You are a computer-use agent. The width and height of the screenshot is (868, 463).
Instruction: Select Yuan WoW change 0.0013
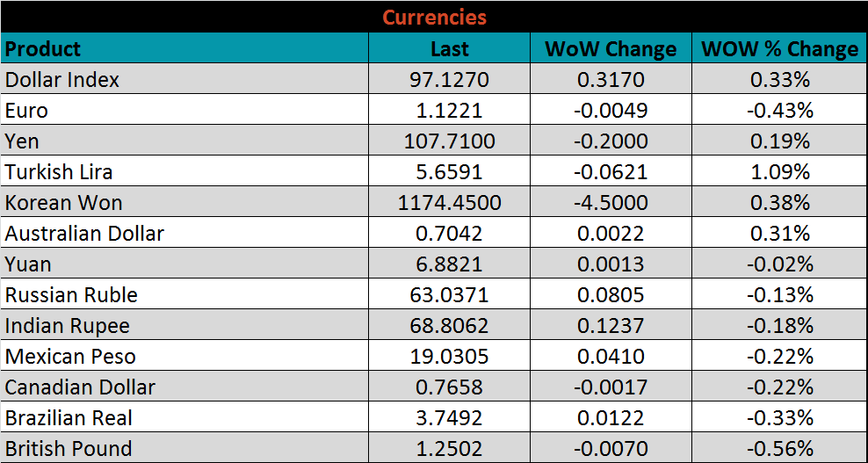611,264
